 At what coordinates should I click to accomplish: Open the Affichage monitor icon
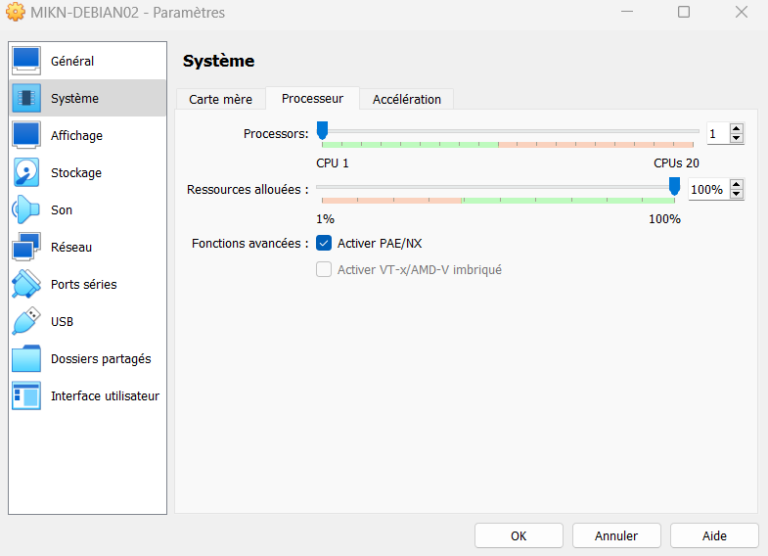click(26, 135)
